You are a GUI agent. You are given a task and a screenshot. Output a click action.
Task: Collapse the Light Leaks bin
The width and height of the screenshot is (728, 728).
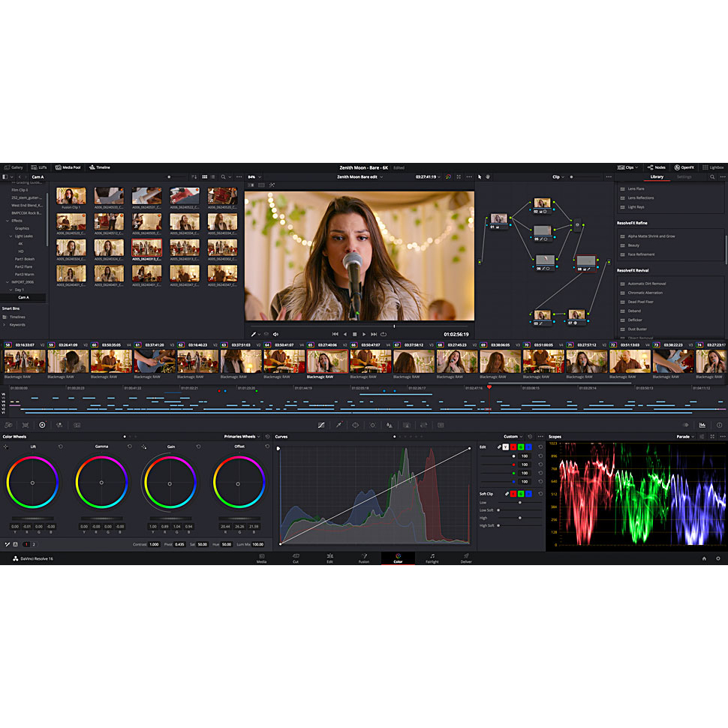[x=11, y=236]
